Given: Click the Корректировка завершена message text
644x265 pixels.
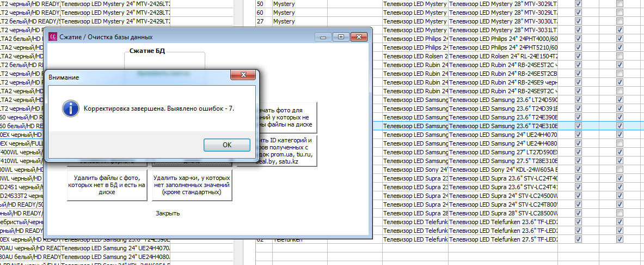Looking at the screenshot, I should pyautogui.click(x=159, y=109).
